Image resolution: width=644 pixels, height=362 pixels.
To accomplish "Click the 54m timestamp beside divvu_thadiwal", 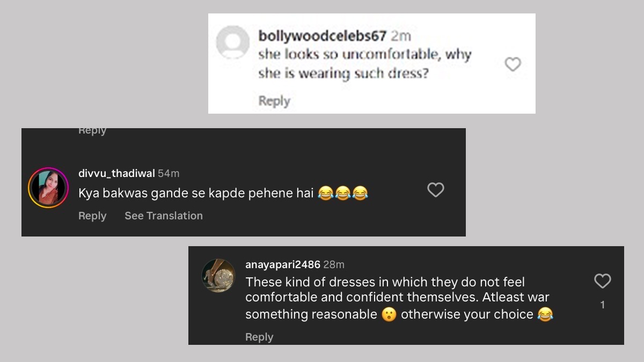I will click(x=169, y=173).
